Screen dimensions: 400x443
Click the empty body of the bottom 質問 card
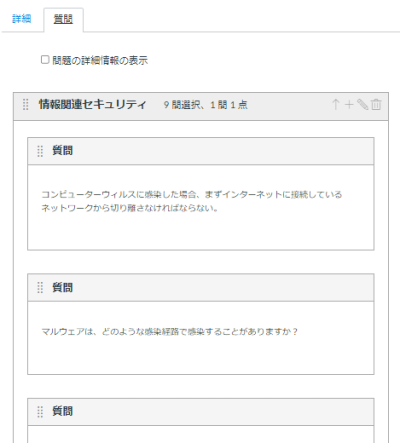click(x=201, y=434)
